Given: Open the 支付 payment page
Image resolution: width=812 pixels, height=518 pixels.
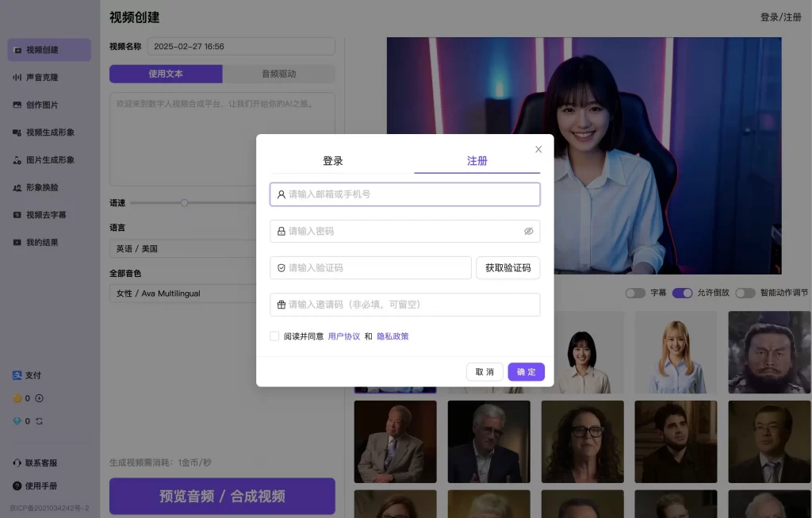Looking at the screenshot, I should pyautogui.click(x=27, y=375).
